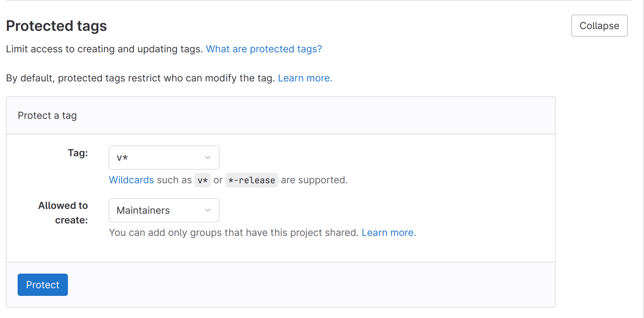This screenshot has height=318, width=644.
Task: Click the chevron arrow in Maintainers dropdown
Action: (208, 210)
